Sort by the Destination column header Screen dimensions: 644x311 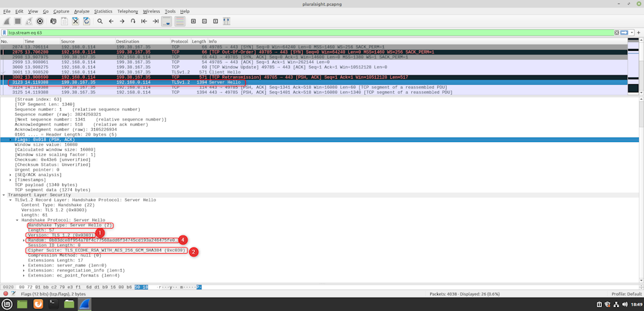[x=143, y=41]
